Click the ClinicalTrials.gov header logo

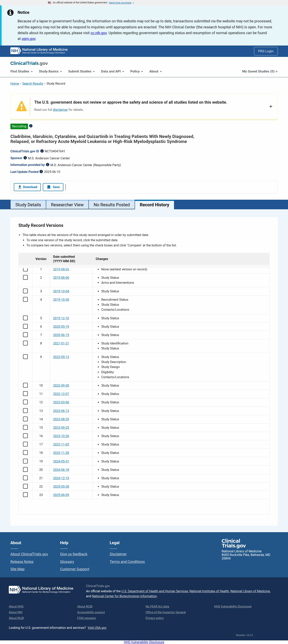click(29, 63)
